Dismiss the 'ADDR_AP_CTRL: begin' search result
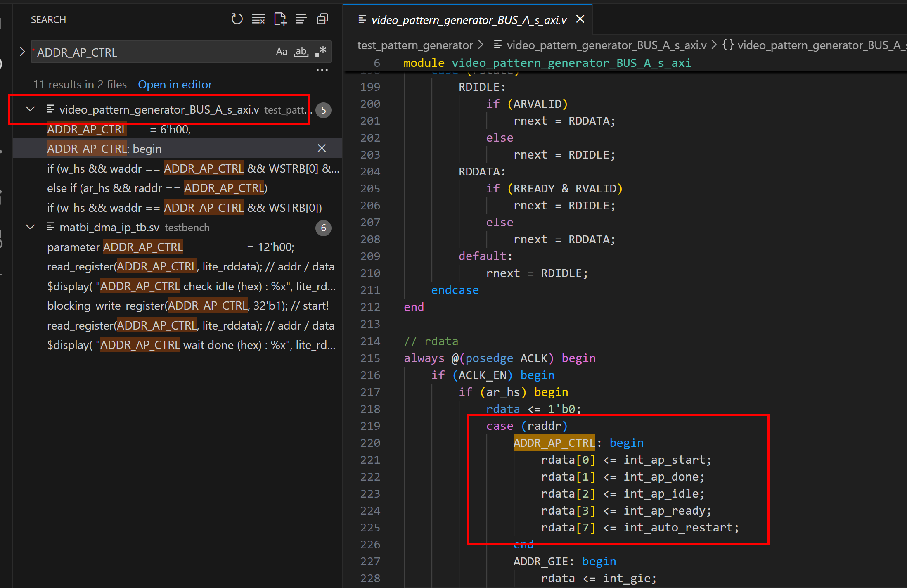907x588 pixels. tap(322, 148)
